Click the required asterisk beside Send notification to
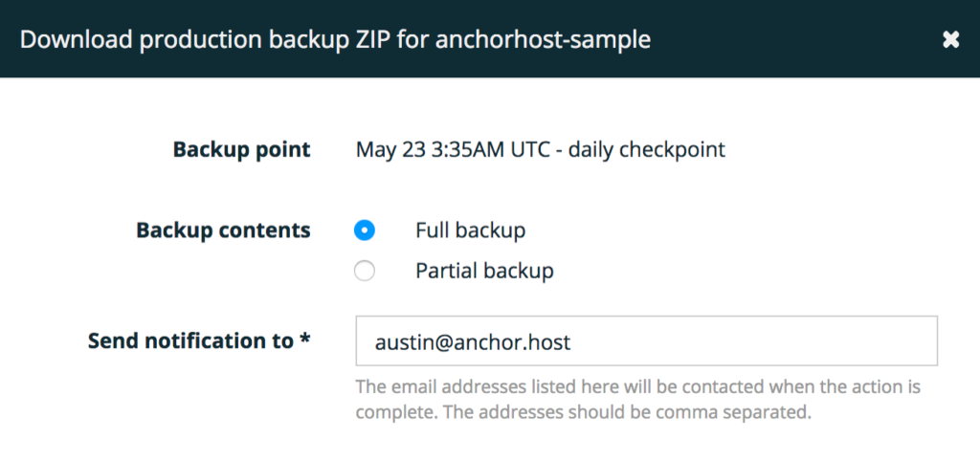 pos(305,339)
